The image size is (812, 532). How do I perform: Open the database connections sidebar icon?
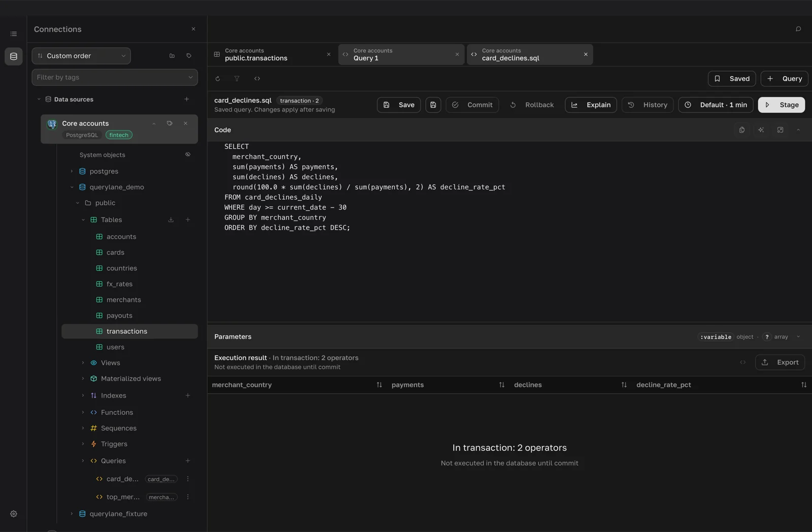14,56
